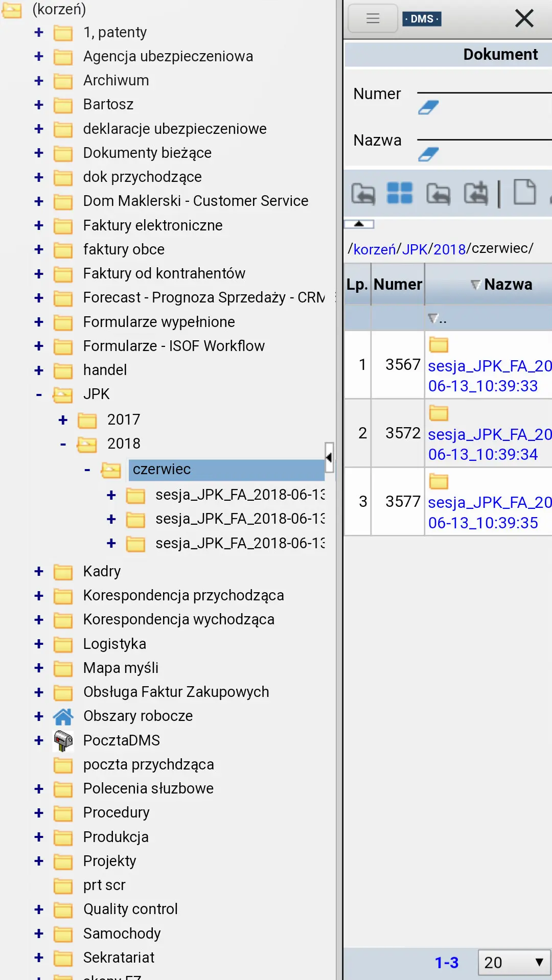552x980 pixels.
Task: Clear the Nazwa field with eraser icon
Action: (x=428, y=154)
